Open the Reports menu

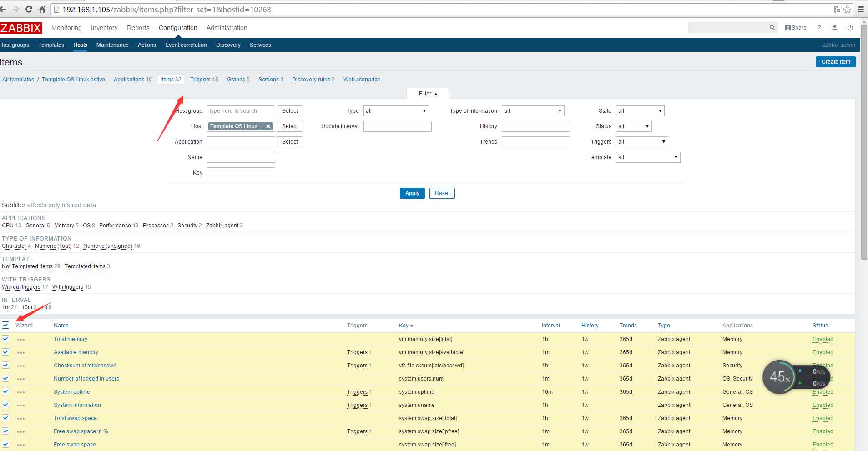pos(138,28)
